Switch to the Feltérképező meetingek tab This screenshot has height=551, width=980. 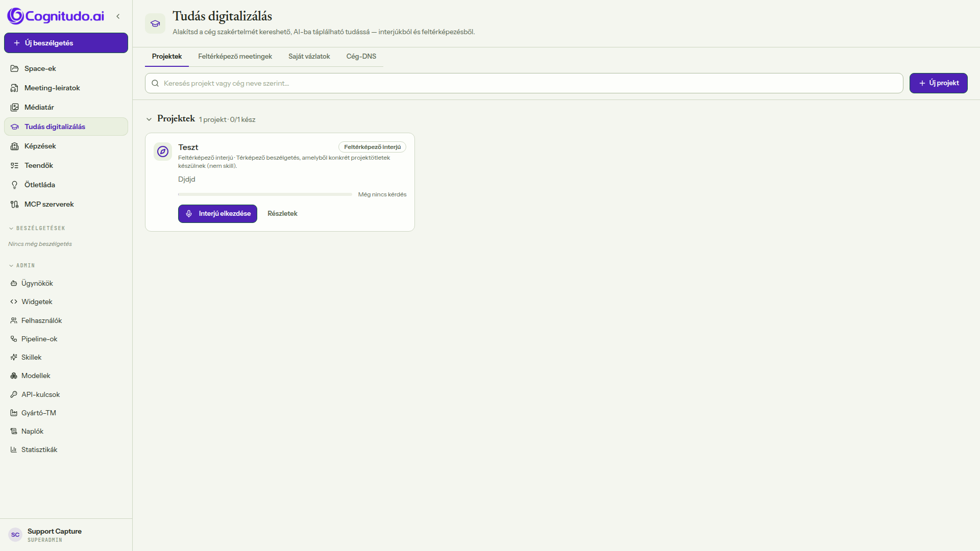(235, 57)
